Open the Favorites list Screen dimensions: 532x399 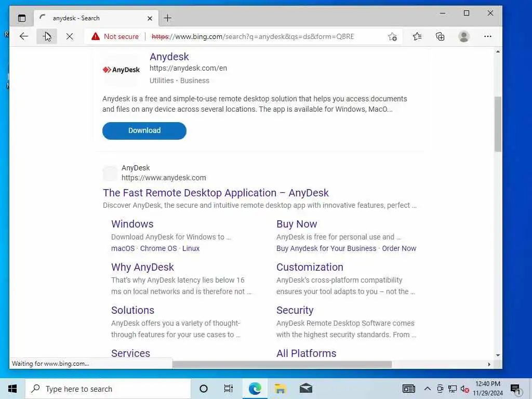[x=417, y=36]
